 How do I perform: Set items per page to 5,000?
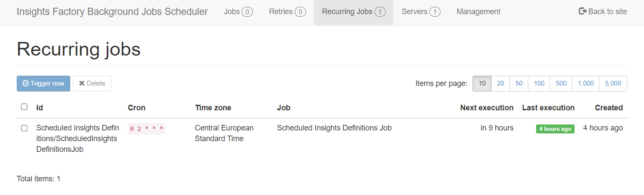(x=613, y=83)
